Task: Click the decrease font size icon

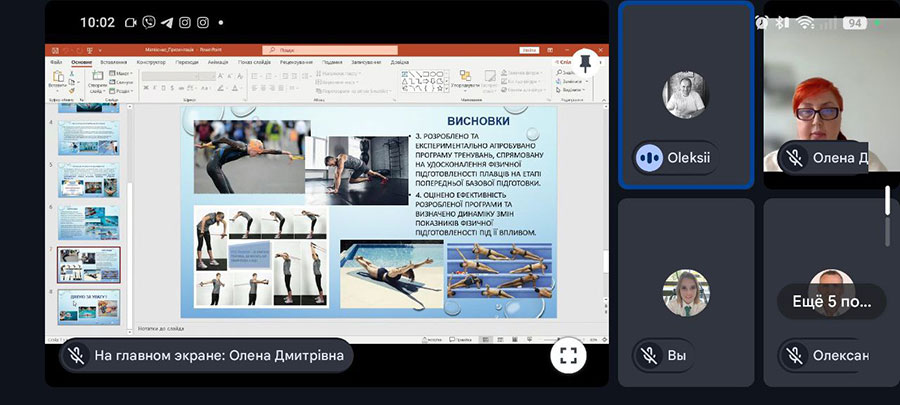Action: click(x=230, y=76)
